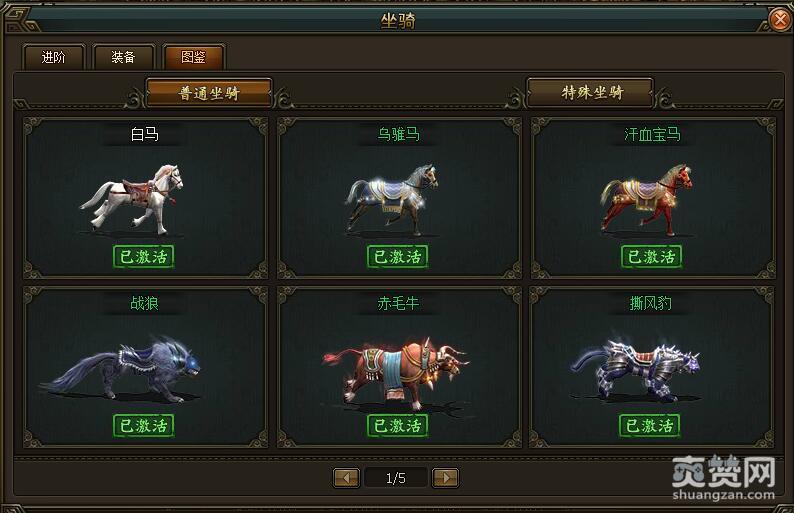Show the 普通坐骑 category
794x513 pixels.
[x=209, y=93]
